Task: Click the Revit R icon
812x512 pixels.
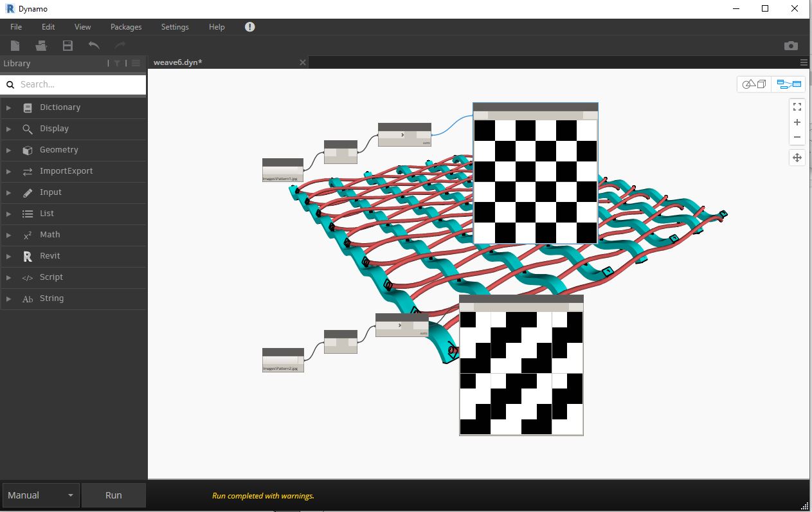Action: tap(27, 257)
